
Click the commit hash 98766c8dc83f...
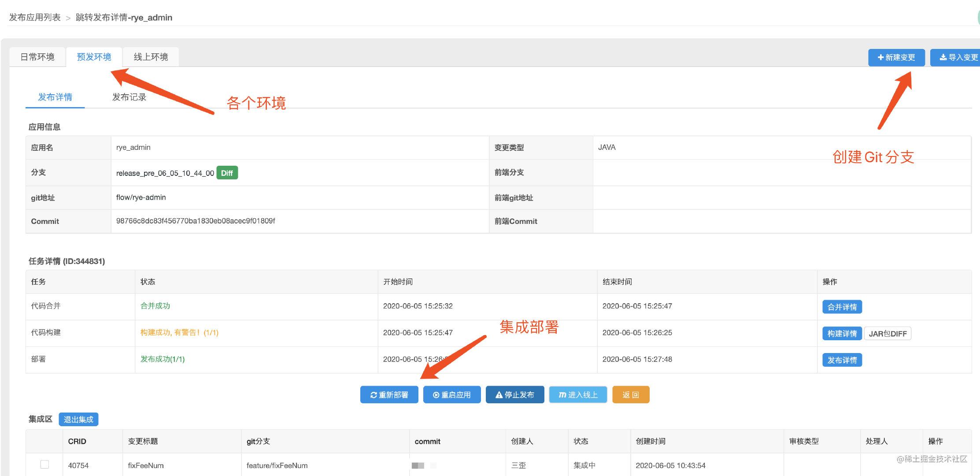pyautogui.click(x=196, y=221)
